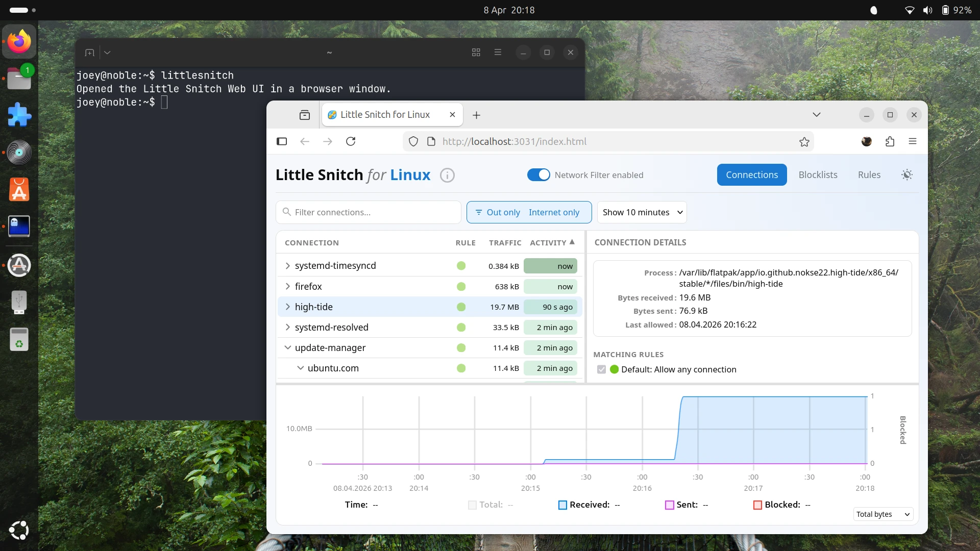
Task: Expand the high-tide connection row
Action: pyautogui.click(x=288, y=307)
